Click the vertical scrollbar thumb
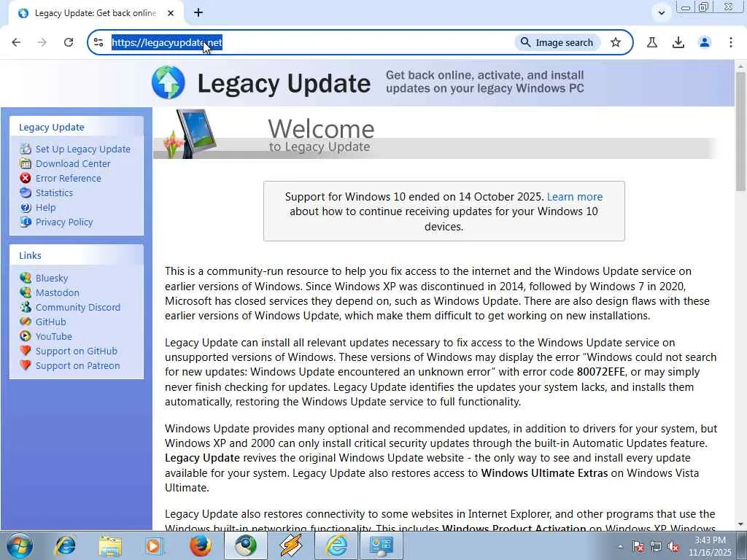Screen dimensions: 747x560 [740, 131]
